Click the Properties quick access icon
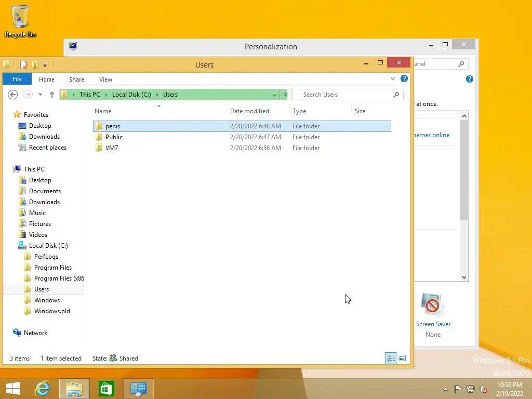532x399 pixels. [24, 64]
